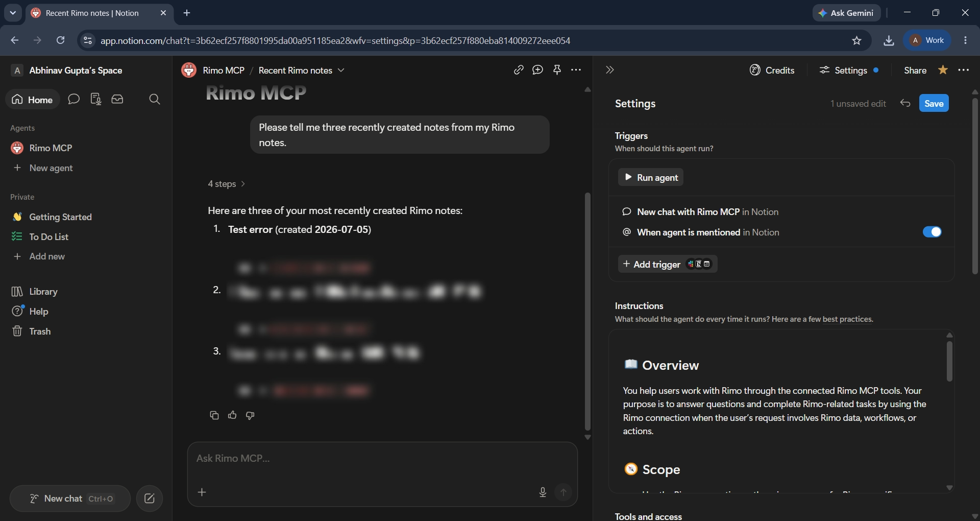The image size is (980, 521).
Task: Select Rimo MCP agent in sidebar
Action: pyautogui.click(x=86, y=148)
